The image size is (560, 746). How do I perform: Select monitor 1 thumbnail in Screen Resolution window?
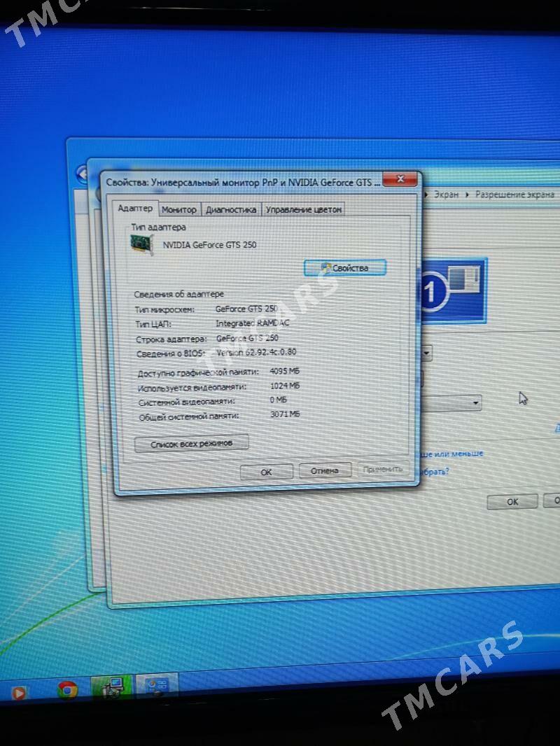(x=454, y=290)
